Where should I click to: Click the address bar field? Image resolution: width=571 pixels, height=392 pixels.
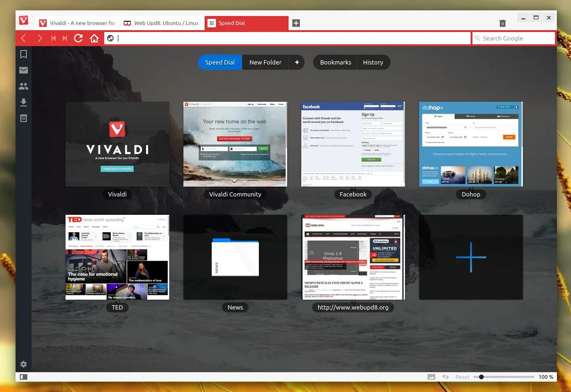pos(288,38)
